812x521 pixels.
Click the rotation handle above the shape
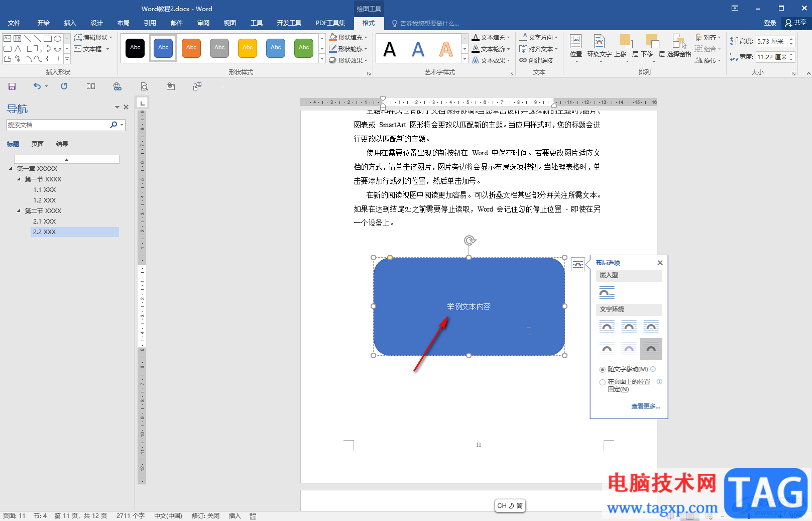pyautogui.click(x=470, y=241)
